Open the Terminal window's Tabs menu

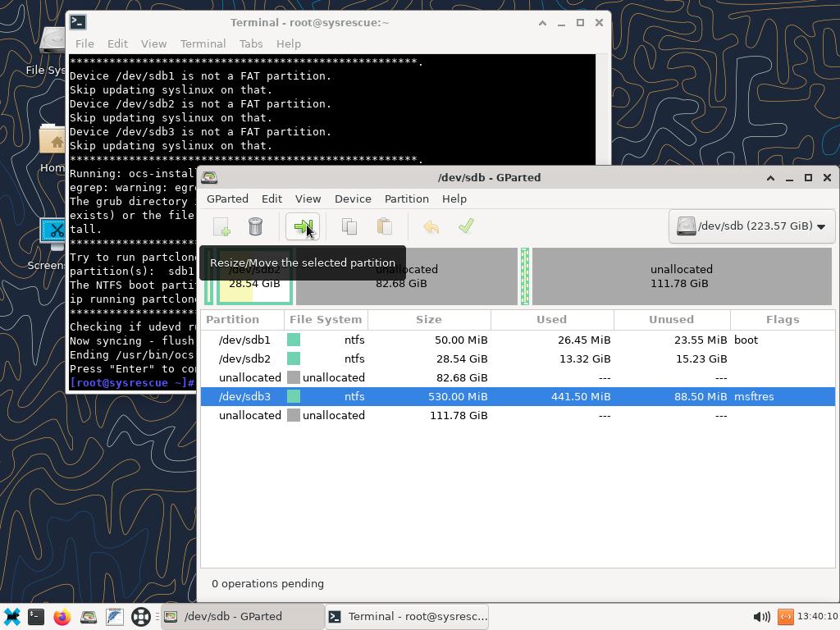tap(250, 43)
